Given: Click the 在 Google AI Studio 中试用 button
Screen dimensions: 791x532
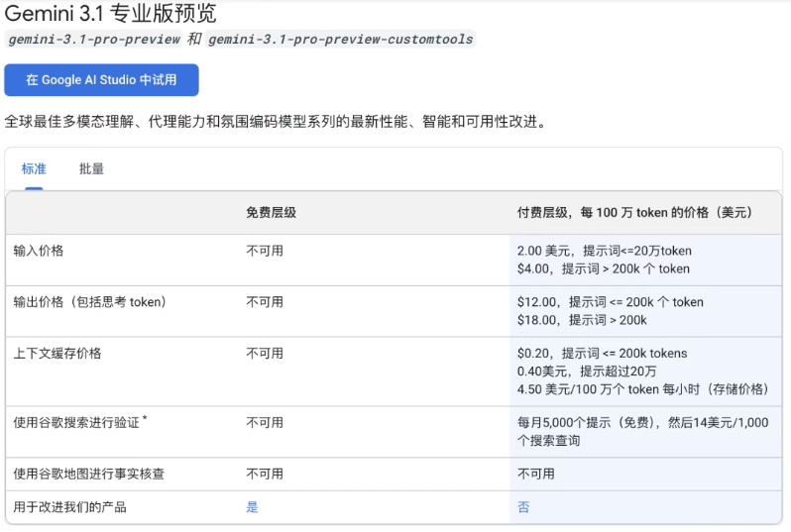Looking at the screenshot, I should 101,79.
